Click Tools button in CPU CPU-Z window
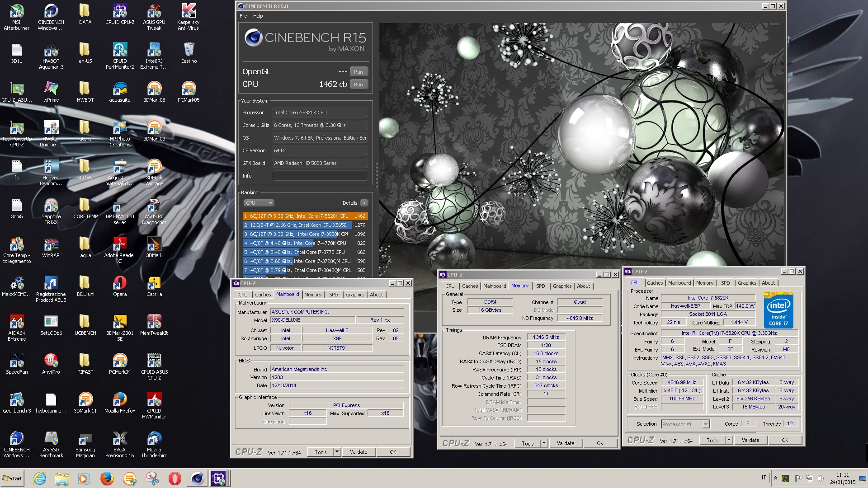The height and width of the screenshot is (488, 868). click(x=712, y=440)
